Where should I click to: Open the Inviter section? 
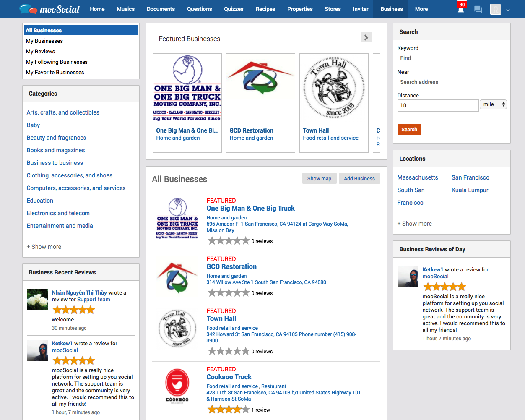[361, 9]
